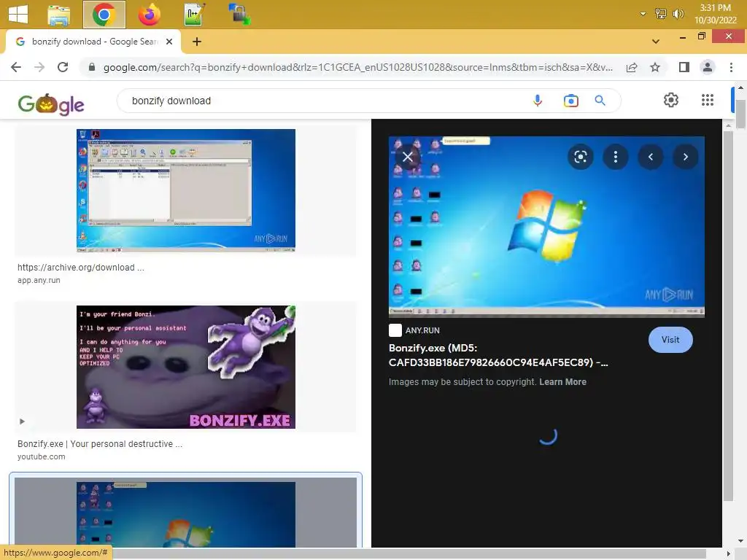Close the image preview panel

[x=407, y=157]
